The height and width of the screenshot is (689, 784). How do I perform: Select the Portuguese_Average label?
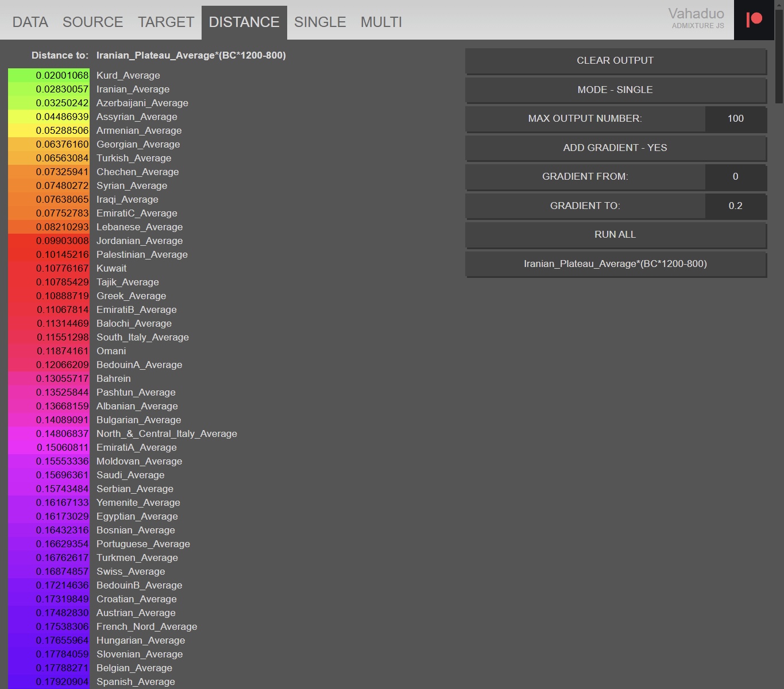coord(143,544)
